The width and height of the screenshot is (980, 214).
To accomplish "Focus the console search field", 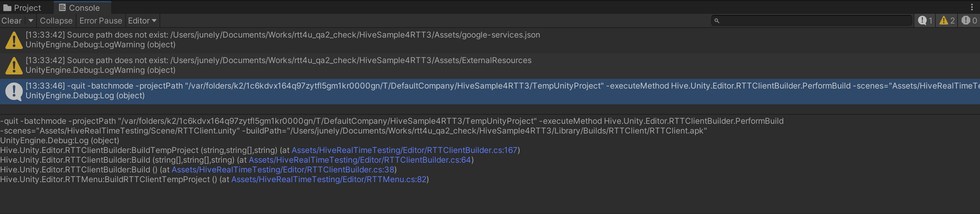I will point(814,20).
